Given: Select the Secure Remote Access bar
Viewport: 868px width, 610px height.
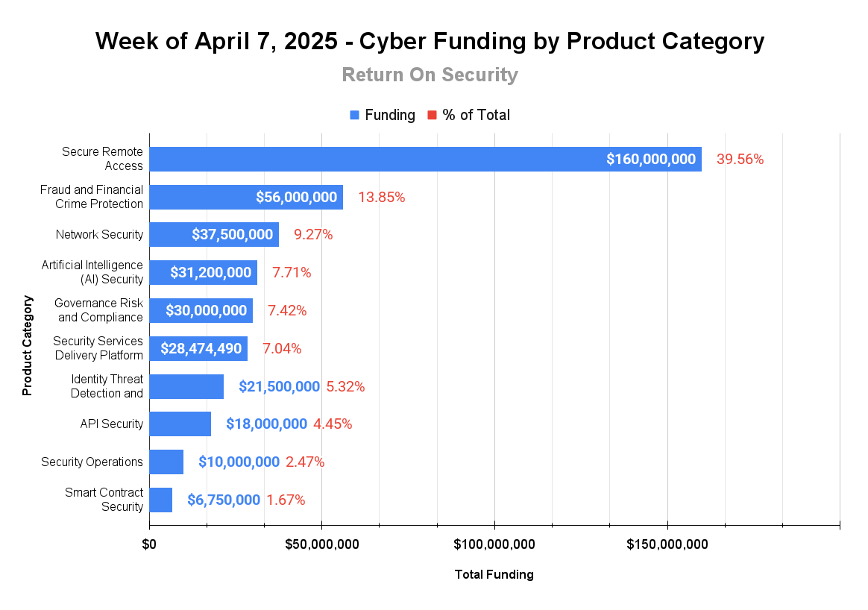Looking at the screenshot, I should click(x=425, y=160).
